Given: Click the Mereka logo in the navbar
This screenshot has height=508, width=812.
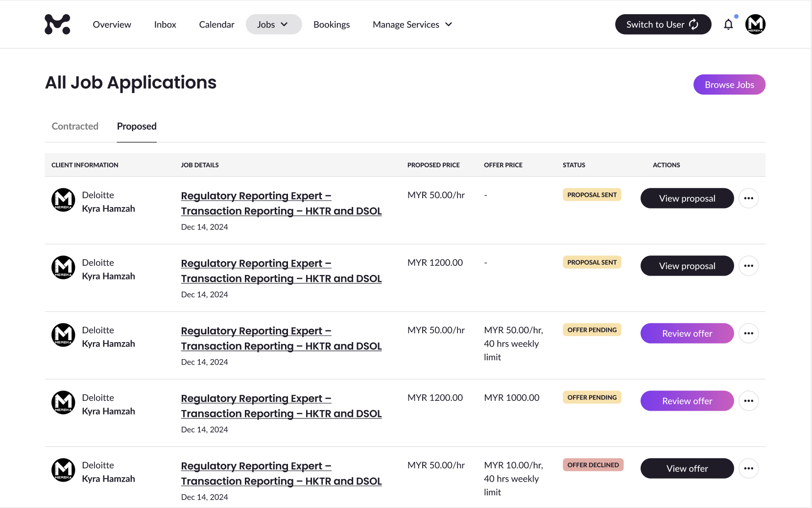Looking at the screenshot, I should [57, 24].
